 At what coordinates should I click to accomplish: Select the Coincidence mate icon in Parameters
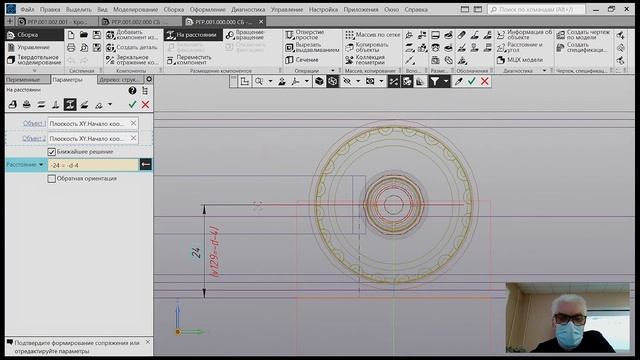click(13, 105)
